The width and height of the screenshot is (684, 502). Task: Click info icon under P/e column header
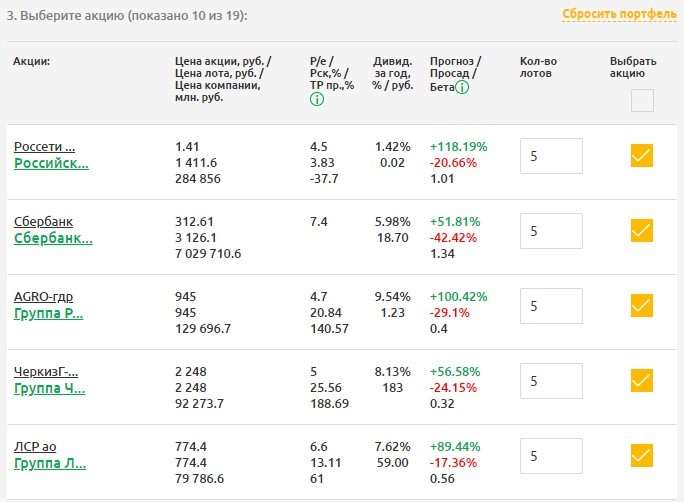point(317,99)
